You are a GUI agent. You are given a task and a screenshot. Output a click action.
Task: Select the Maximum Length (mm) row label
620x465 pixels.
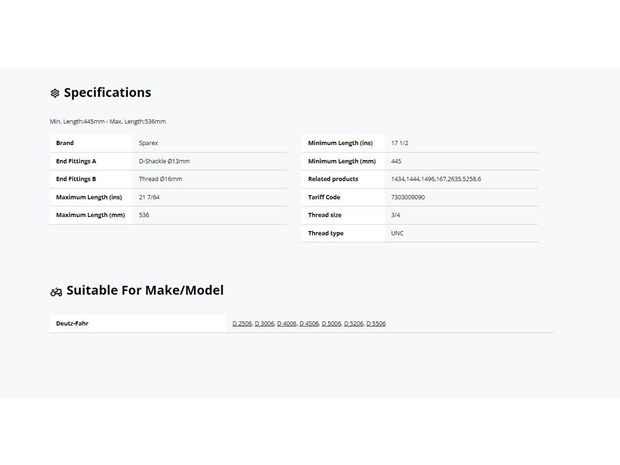point(90,215)
